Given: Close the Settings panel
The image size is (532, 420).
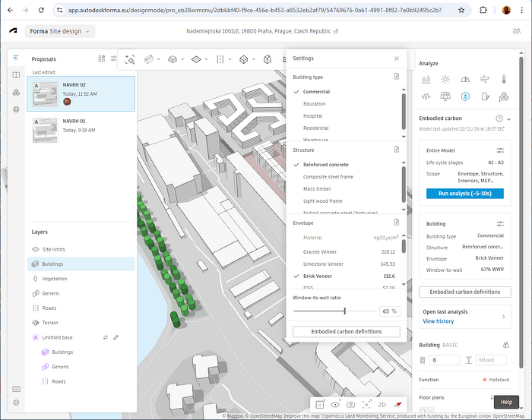Looking at the screenshot, I should pyautogui.click(x=397, y=58).
